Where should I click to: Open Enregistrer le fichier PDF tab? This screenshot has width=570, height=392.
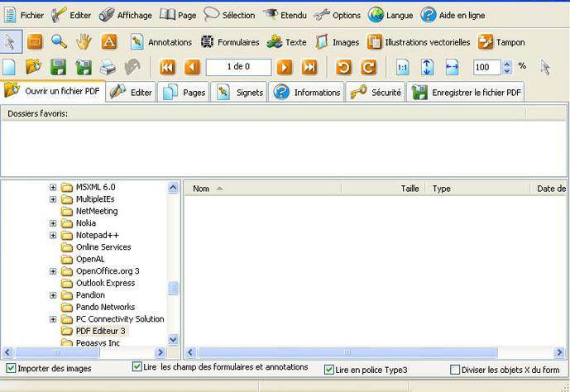click(x=465, y=93)
